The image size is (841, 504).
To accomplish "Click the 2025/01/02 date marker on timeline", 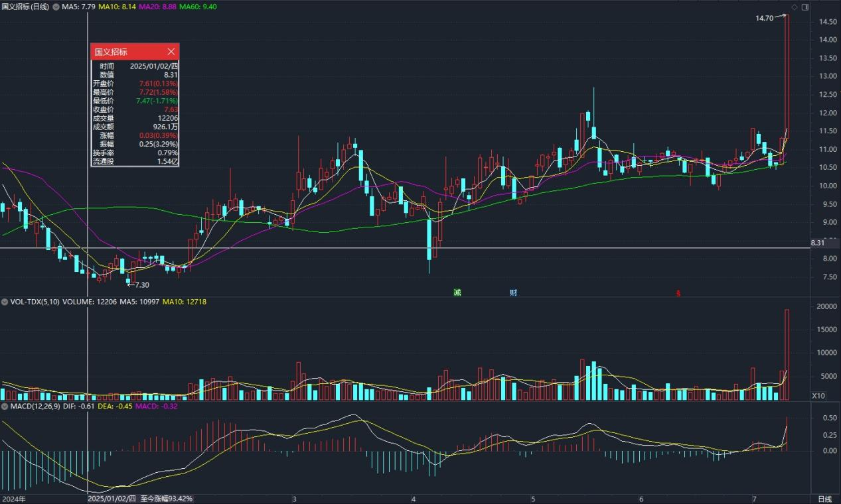I will (x=112, y=498).
